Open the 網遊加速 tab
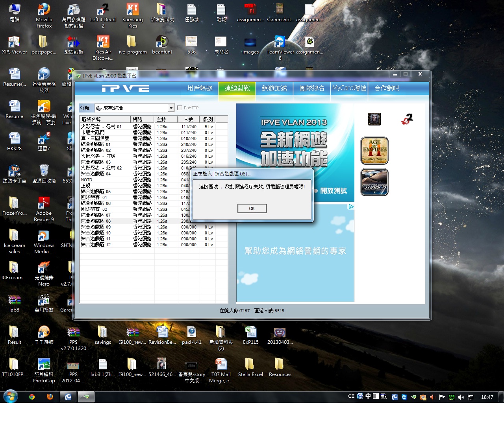 click(x=274, y=89)
